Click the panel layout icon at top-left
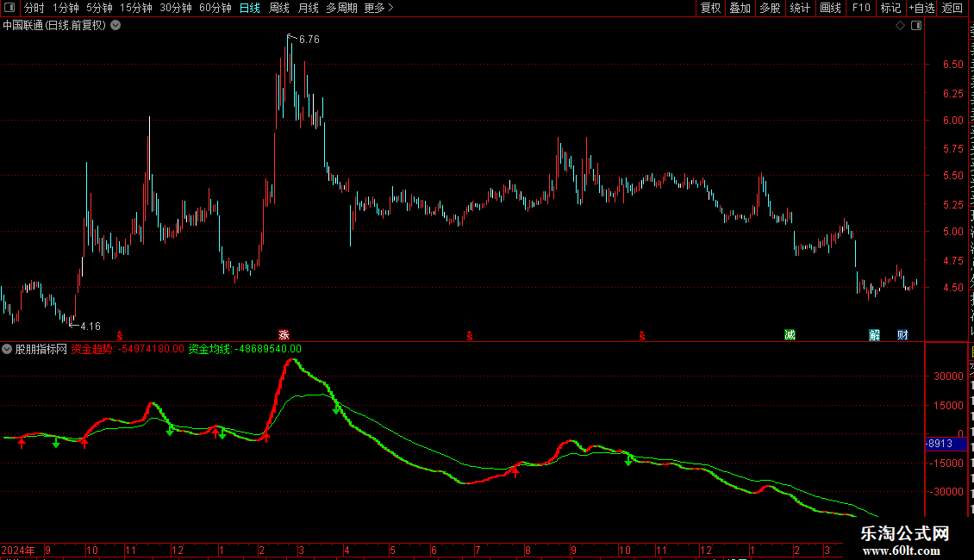The height and width of the screenshot is (560, 974). tap(9, 8)
